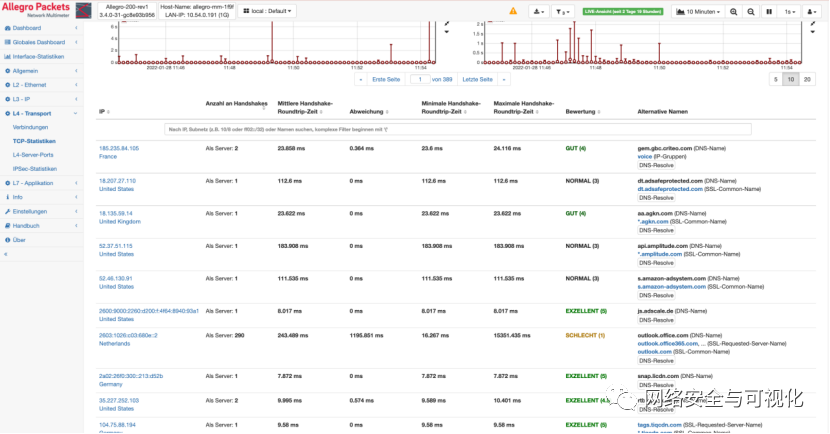Screen dimensions: 830x434
Task: Sort table by IP column
Action: [x=104, y=112]
